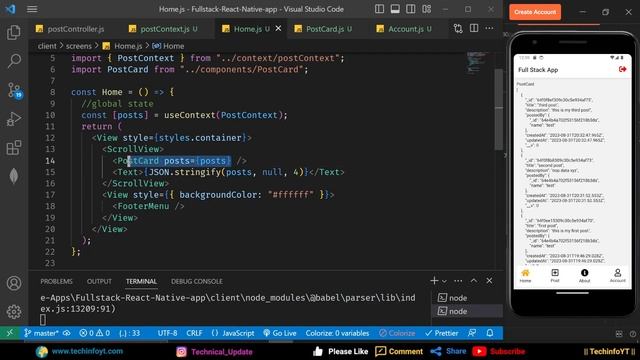Open the MongoDB leaf icon view
Image resolution: width=640 pixels, height=360 pixels.
coord(14,176)
